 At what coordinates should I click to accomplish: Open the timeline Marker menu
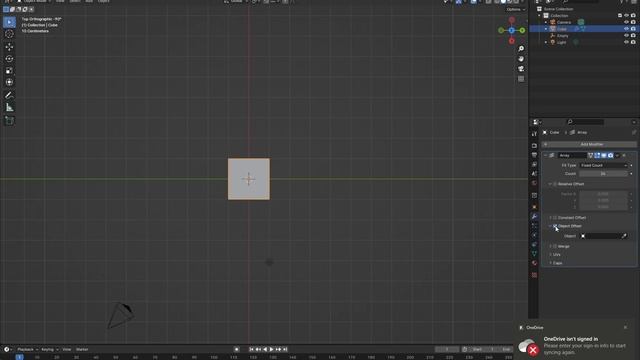[82, 349]
